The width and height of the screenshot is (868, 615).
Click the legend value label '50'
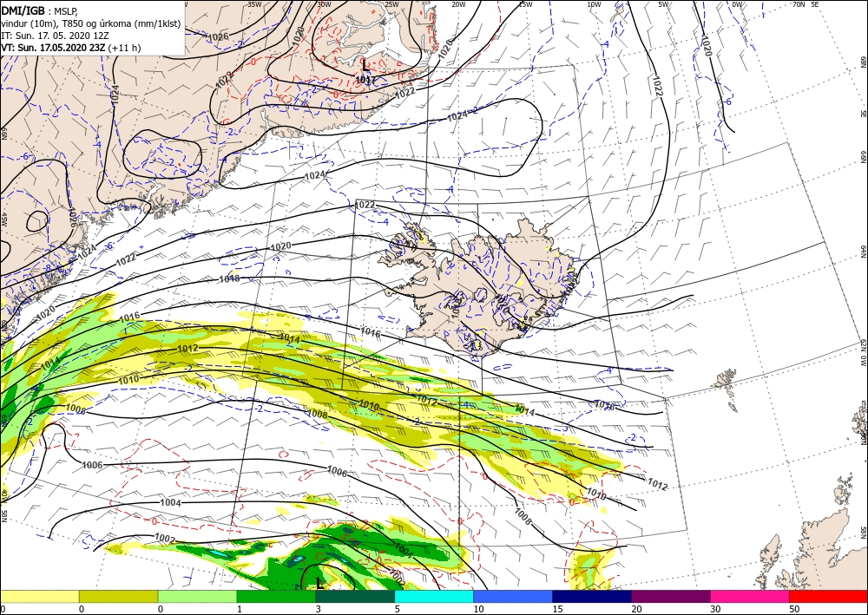click(794, 609)
